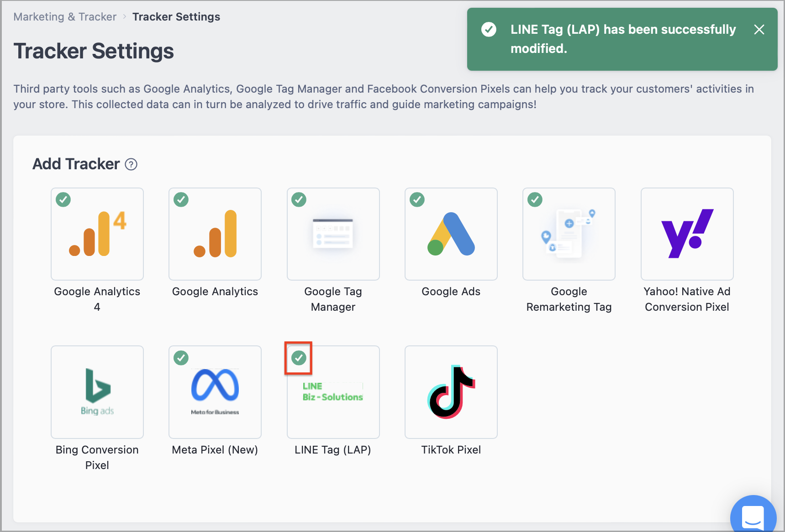Open the Meta Pixel (New) tracker card

[x=215, y=392]
